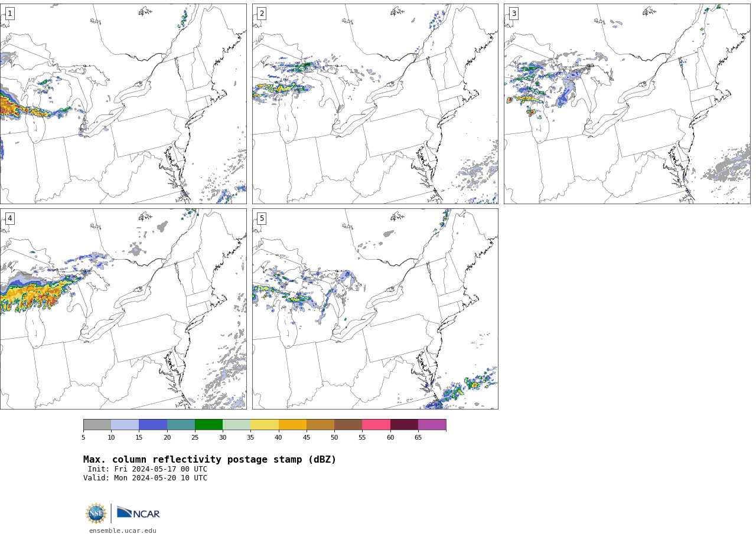Click the colorbar tick label '65'
The image size is (756, 537).
pos(418,437)
